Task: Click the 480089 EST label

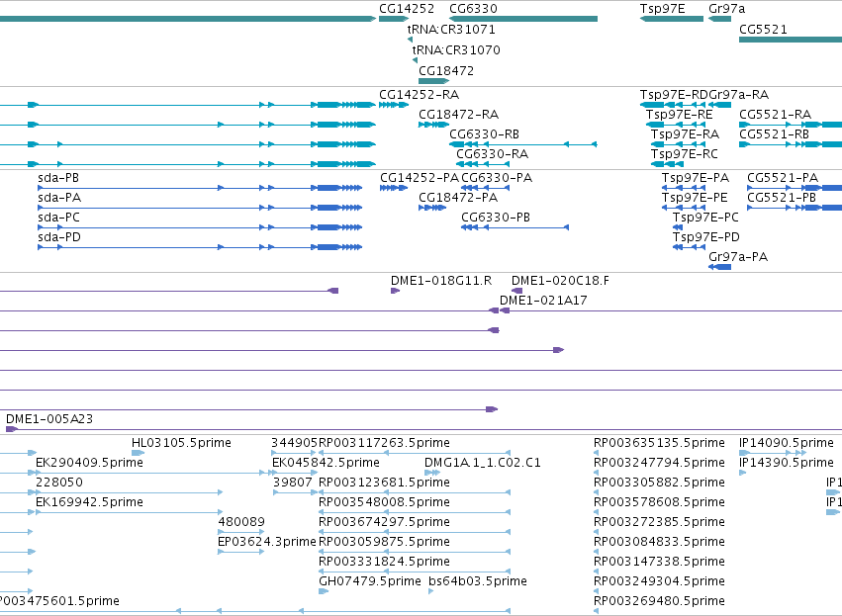Action: click(241, 522)
